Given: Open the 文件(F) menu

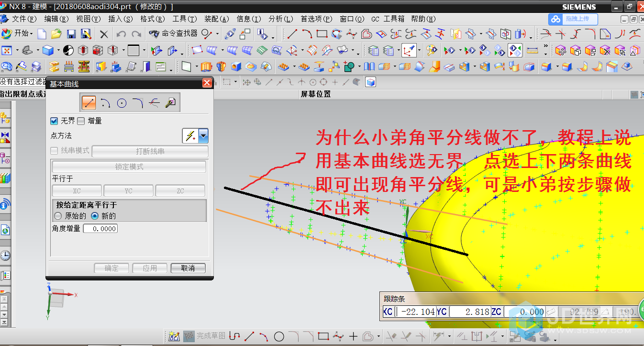Looking at the screenshot, I should (x=24, y=19).
